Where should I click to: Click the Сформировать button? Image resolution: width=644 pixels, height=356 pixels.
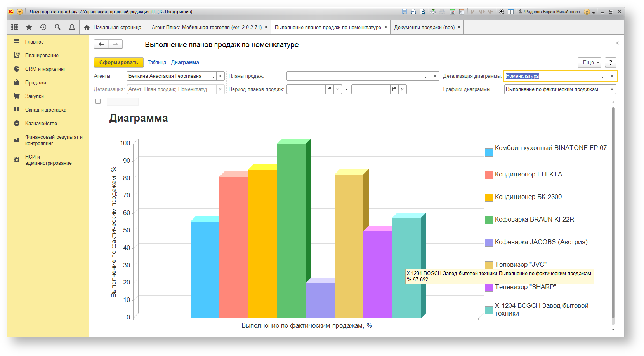click(x=119, y=62)
